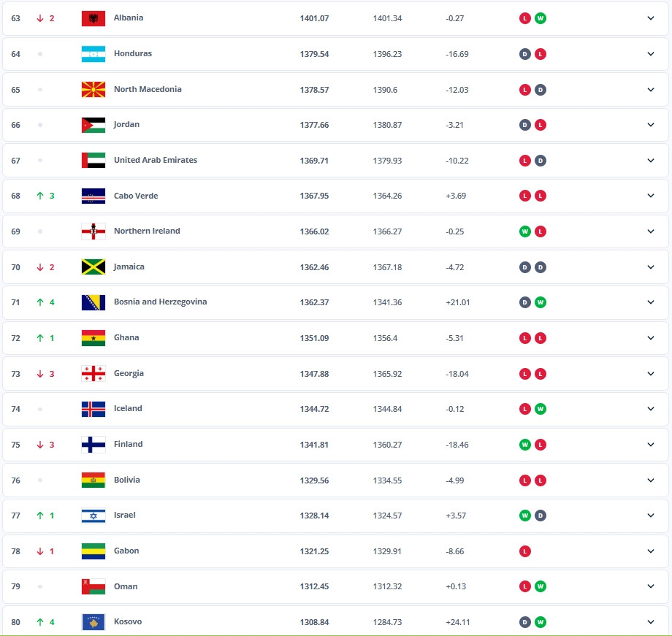672x636 pixels.
Task: Click the green W badge in Finland's row
Action: [524, 445]
